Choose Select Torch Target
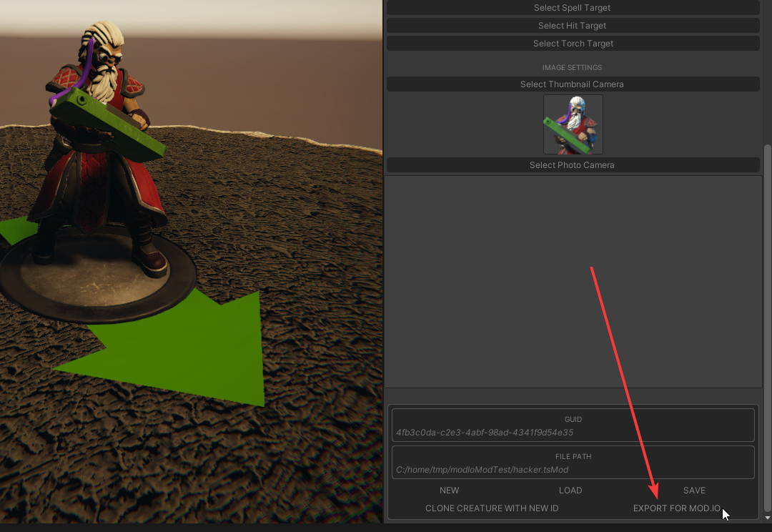Image resolution: width=772 pixels, height=532 pixels. [573, 44]
